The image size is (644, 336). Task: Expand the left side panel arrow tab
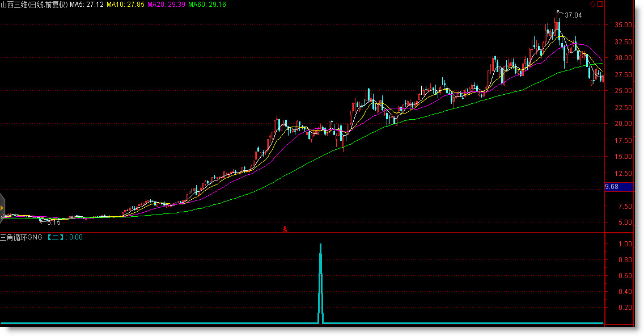(2, 208)
